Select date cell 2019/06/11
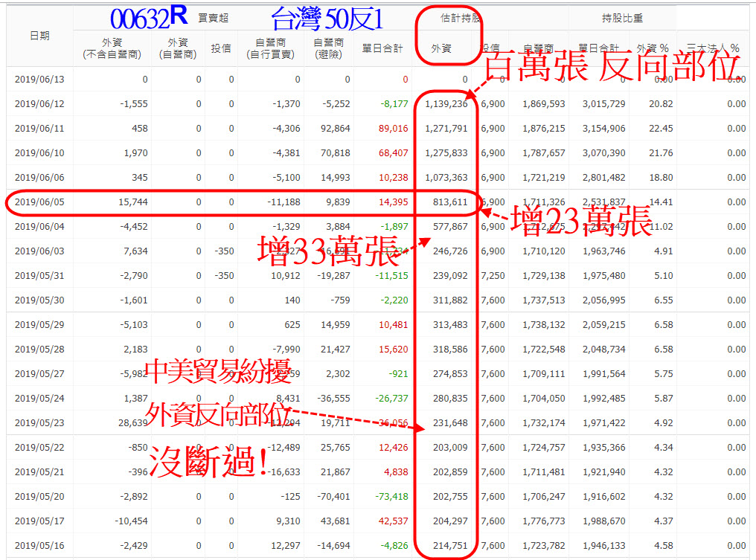 39,129
